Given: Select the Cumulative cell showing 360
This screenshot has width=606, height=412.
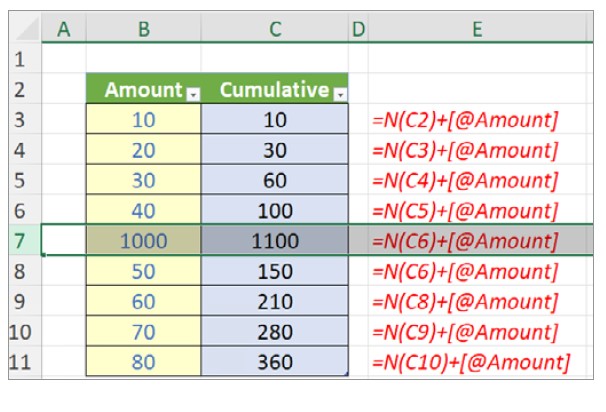Looking at the screenshot, I should [x=274, y=361].
